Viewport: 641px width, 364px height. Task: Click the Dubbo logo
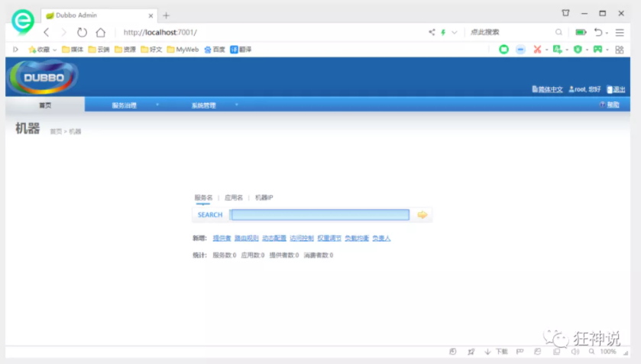pos(44,77)
